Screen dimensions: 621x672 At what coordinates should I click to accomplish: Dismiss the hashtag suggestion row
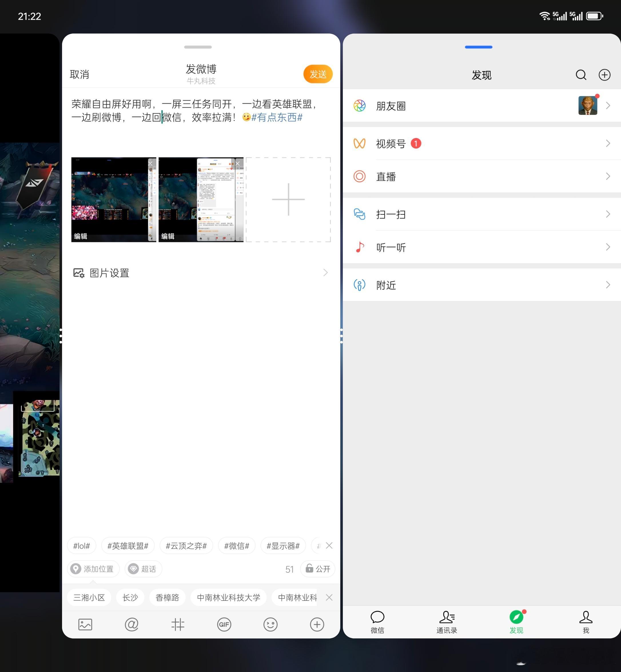click(x=329, y=546)
